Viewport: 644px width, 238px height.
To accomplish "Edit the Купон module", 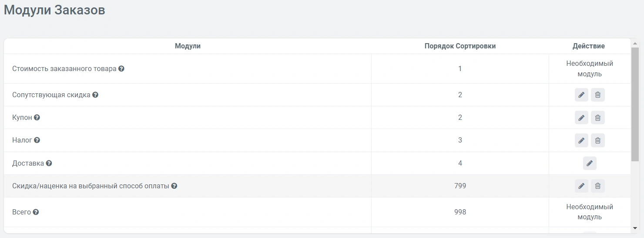I will [x=581, y=118].
